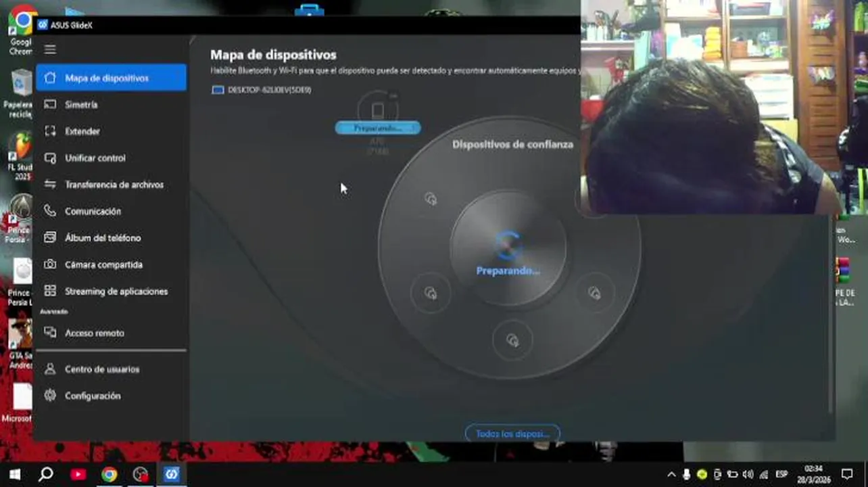This screenshot has width=868, height=487.
Task: Click the round recorder app in taskbar
Action: (x=141, y=474)
